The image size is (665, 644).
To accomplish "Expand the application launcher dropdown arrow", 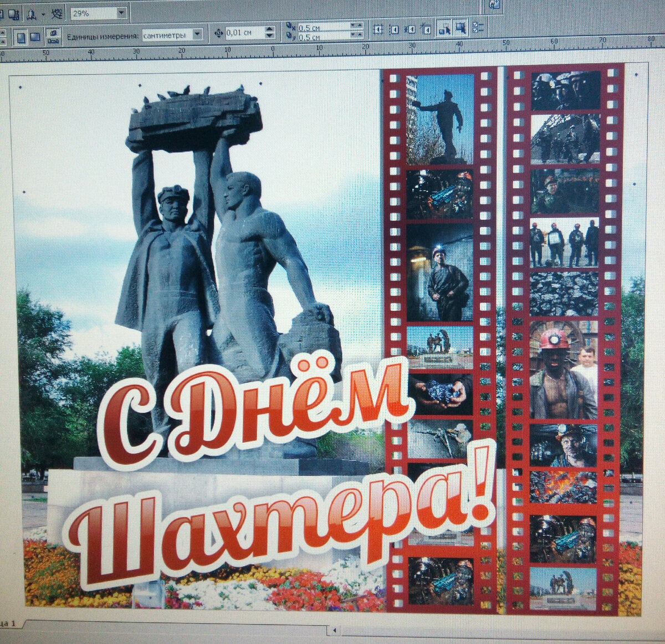I will click(x=43, y=14).
